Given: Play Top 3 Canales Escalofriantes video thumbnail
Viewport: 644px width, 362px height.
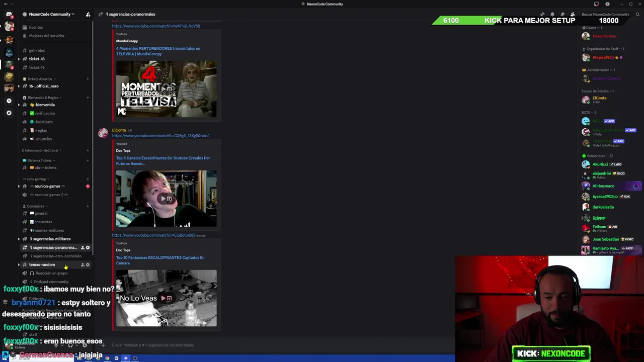Looking at the screenshot, I should (x=167, y=199).
